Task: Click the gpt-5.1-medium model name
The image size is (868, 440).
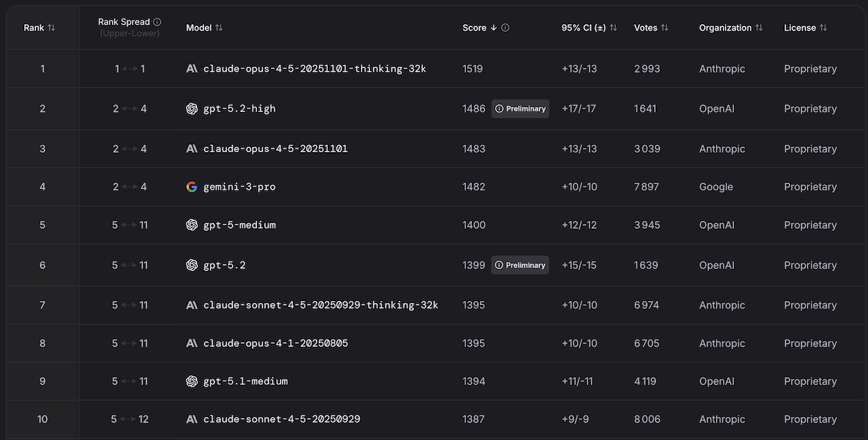Action: (x=245, y=382)
